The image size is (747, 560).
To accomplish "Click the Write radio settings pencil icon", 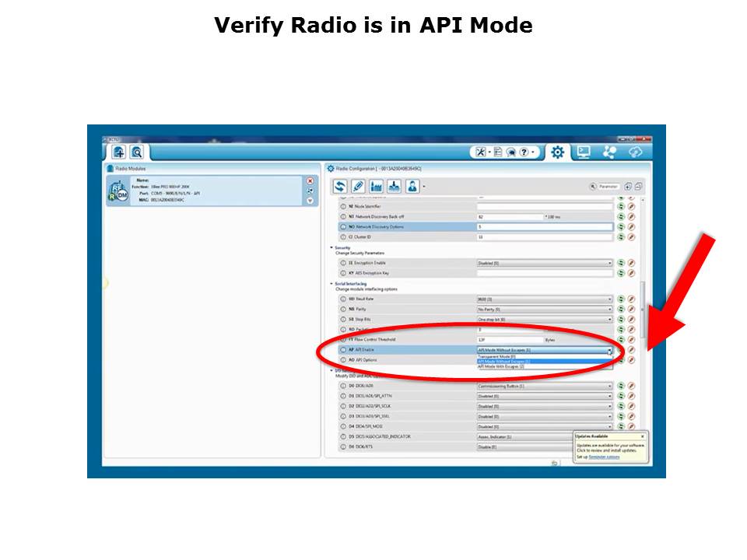I will click(358, 187).
